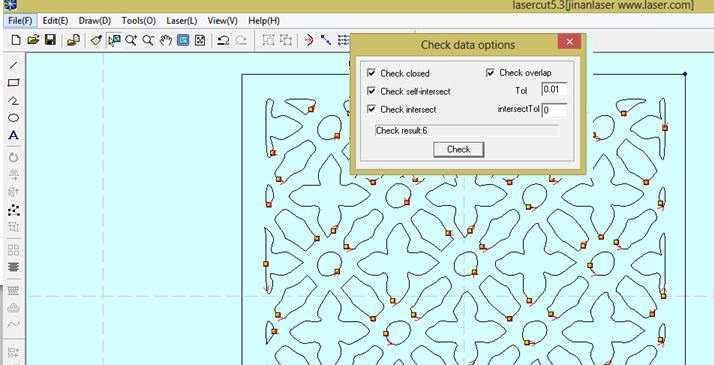Click the Import file icon
This screenshot has height=365, width=714.
pyautogui.click(x=73, y=41)
